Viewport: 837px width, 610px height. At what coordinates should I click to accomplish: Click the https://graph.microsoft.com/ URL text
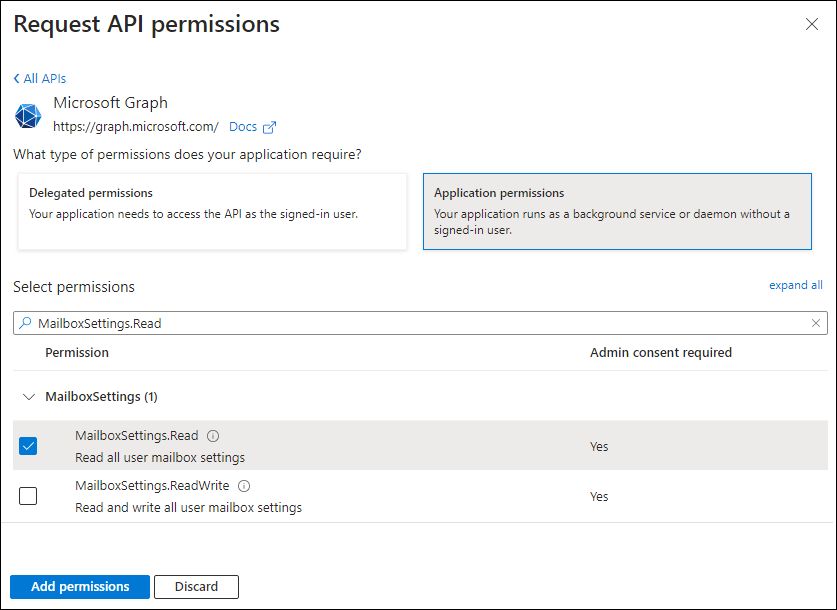tap(136, 126)
